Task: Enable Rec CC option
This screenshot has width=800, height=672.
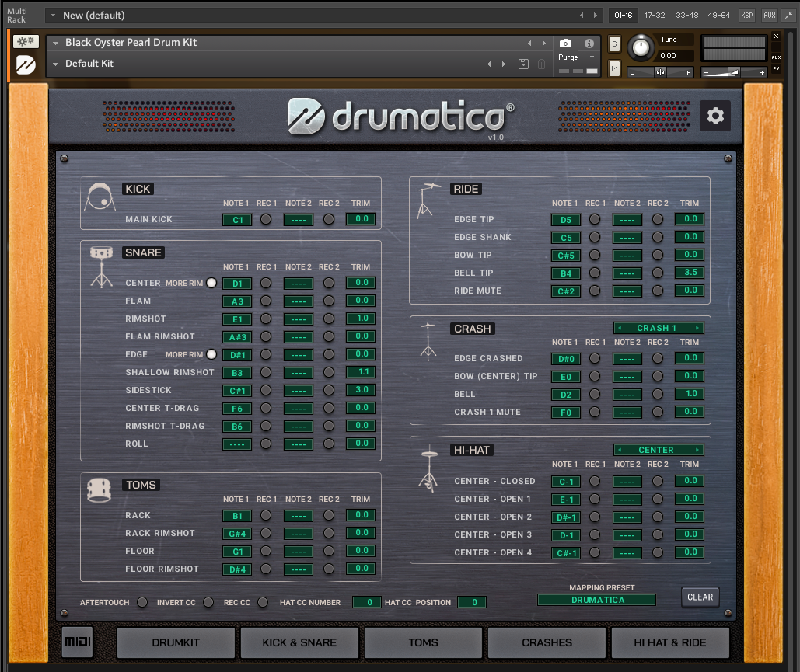Action: pos(263,602)
